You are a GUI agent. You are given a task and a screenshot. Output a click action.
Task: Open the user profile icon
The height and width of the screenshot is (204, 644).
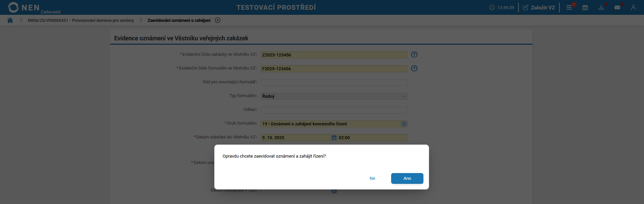coord(634,7)
